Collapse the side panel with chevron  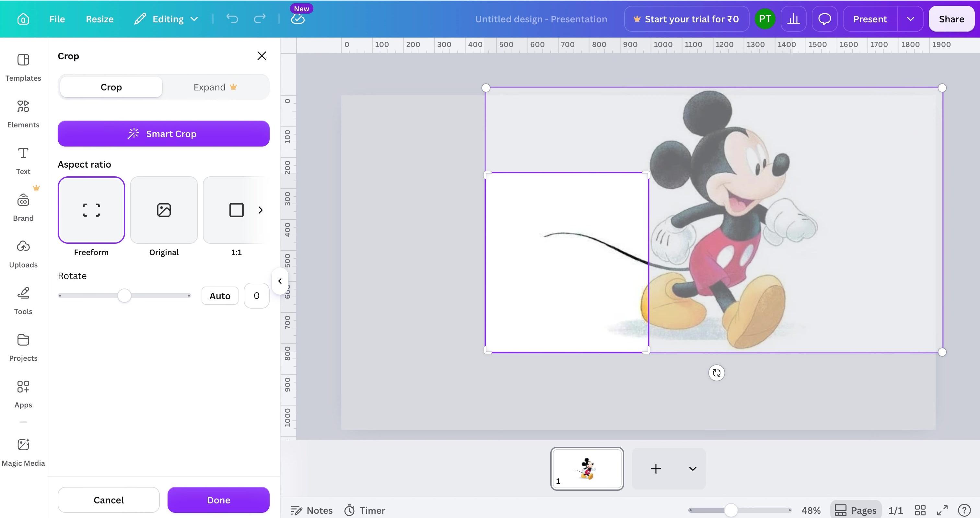(x=280, y=281)
